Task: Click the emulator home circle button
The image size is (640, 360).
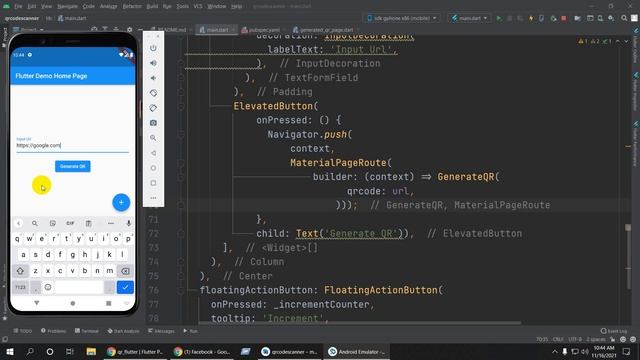Action: point(153,168)
